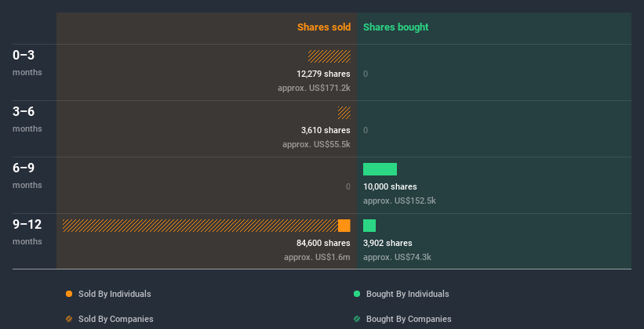This screenshot has height=329, width=644.
Task: Select the Shares sold column header
Action: [x=323, y=27]
